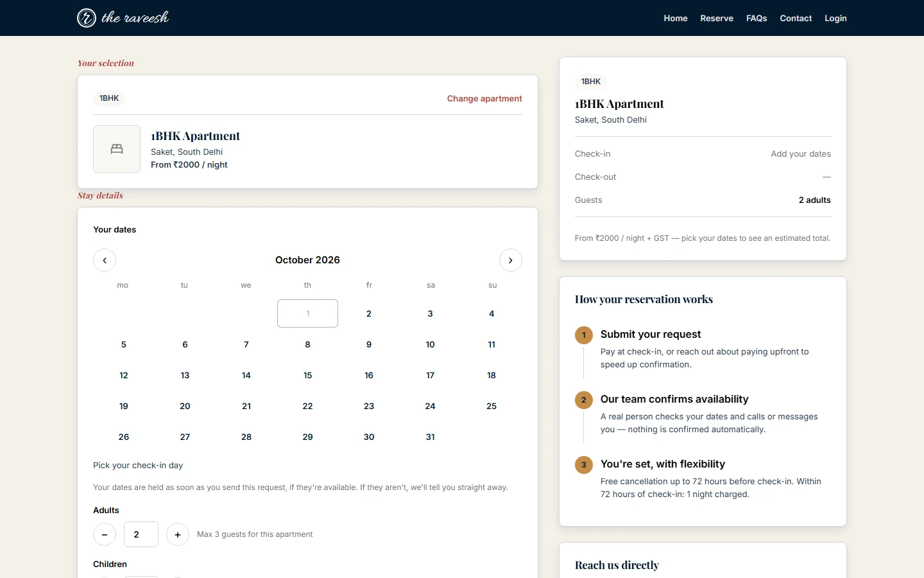Click the adults number field

coord(141,534)
